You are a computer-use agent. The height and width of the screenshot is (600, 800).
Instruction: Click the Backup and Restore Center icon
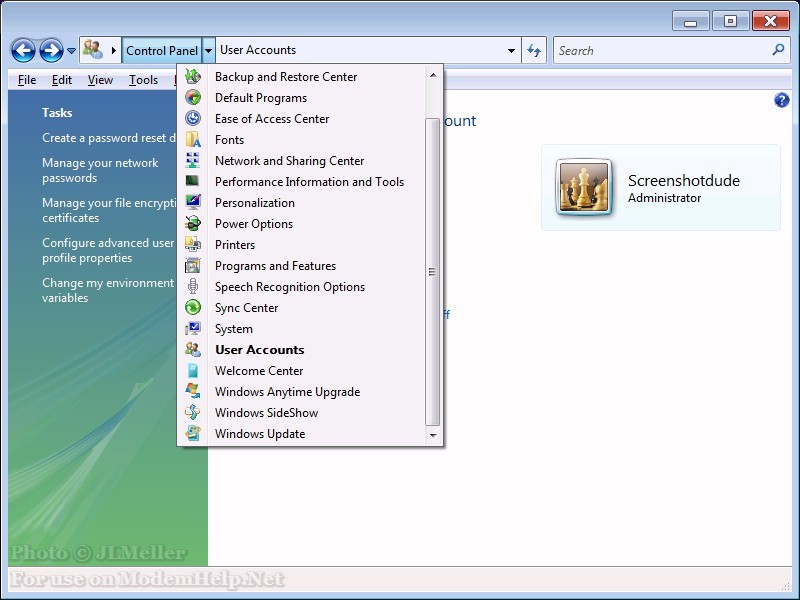pos(193,77)
